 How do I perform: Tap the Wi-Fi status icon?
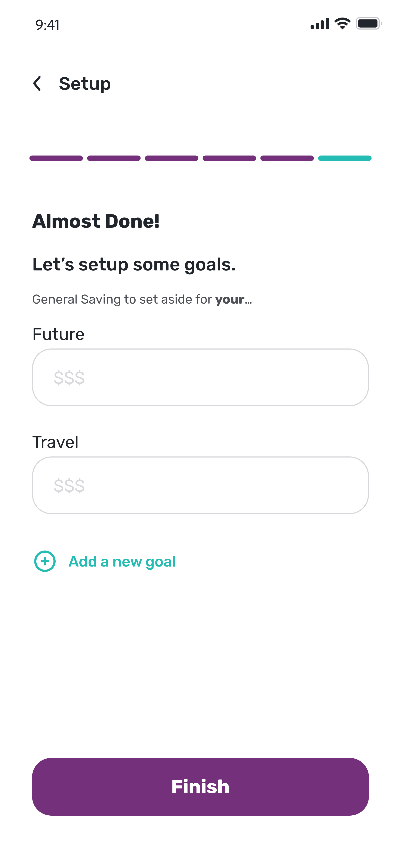click(x=342, y=24)
